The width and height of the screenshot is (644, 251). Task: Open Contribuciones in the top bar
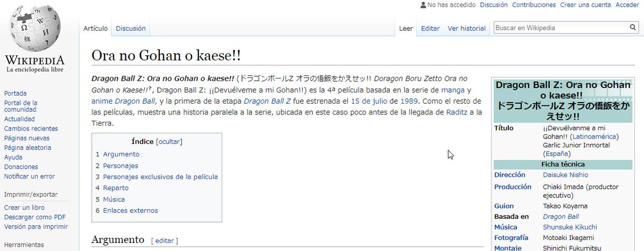(x=534, y=5)
